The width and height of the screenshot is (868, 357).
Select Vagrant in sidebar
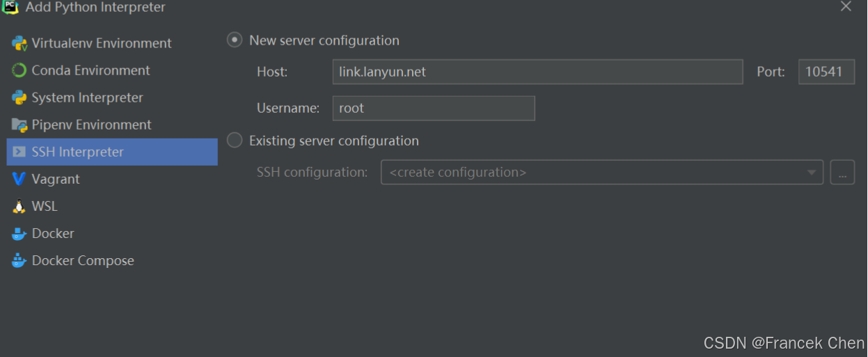[112, 179]
